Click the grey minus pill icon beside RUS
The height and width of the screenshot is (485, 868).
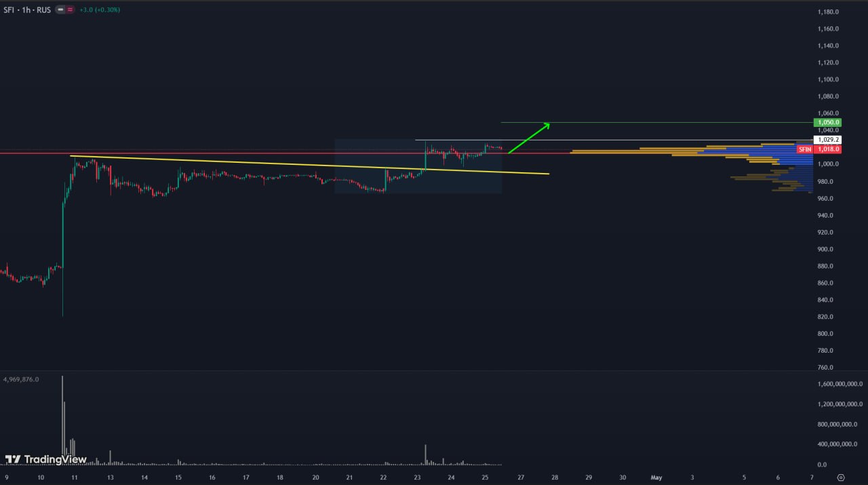[60, 10]
